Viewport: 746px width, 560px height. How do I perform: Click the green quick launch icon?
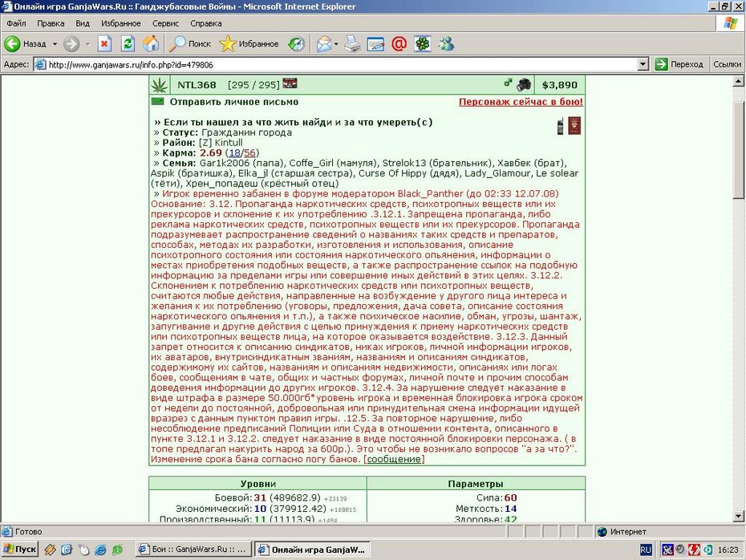tap(117, 550)
